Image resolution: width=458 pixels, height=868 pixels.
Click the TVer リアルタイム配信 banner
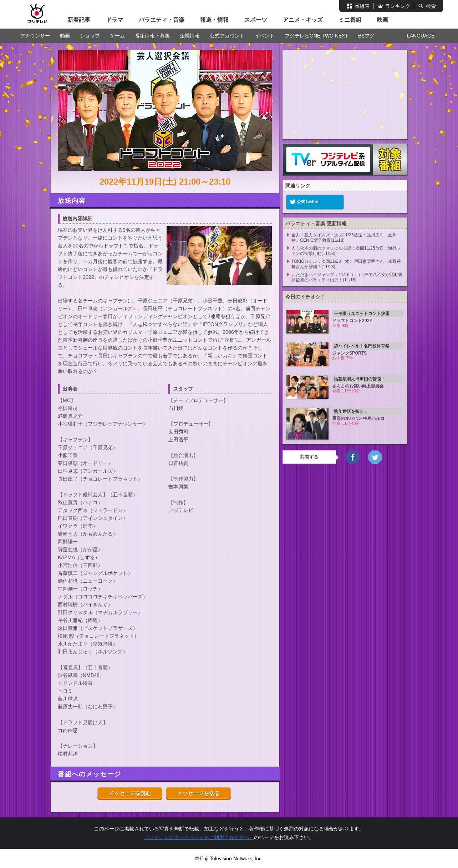tap(345, 160)
